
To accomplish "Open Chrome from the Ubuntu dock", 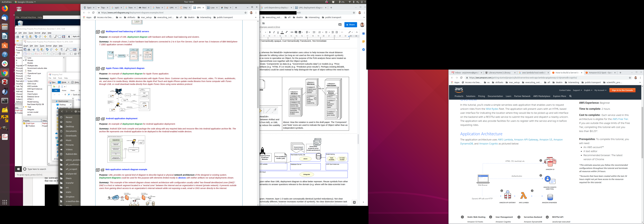I will pos(5,73).
